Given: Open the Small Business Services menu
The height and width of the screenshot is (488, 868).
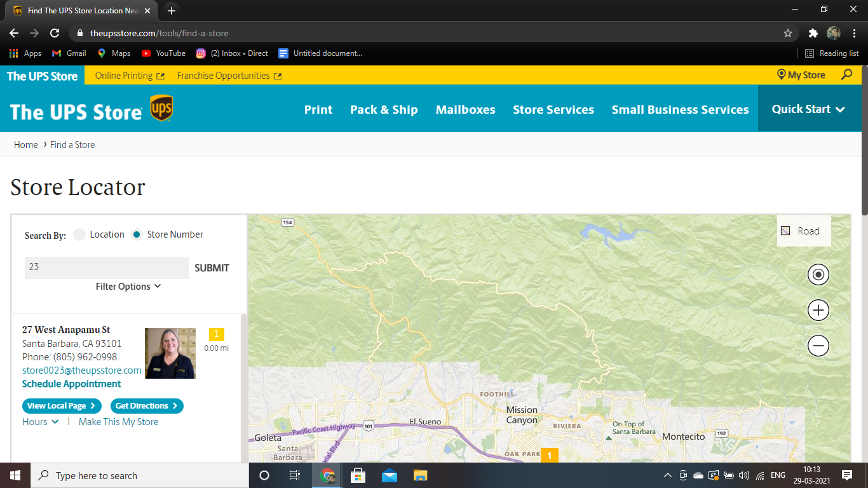Looking at the screenshot, I should coord(681,109).
